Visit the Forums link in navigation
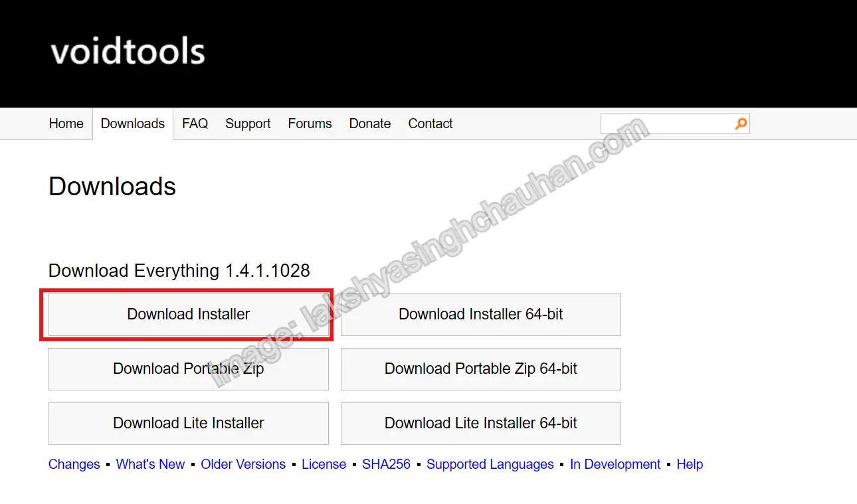857x504 pixels. tap(310, 124)
